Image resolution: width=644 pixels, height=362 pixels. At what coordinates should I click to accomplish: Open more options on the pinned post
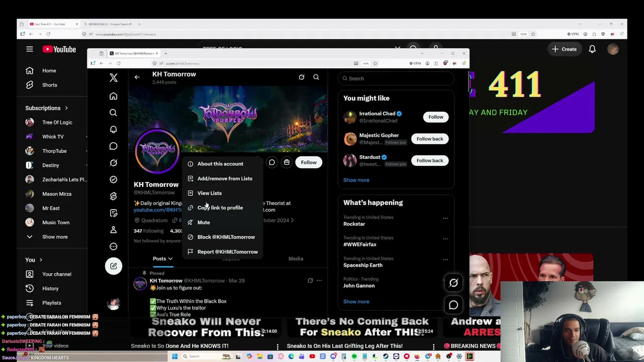click(x=319, y=281)
